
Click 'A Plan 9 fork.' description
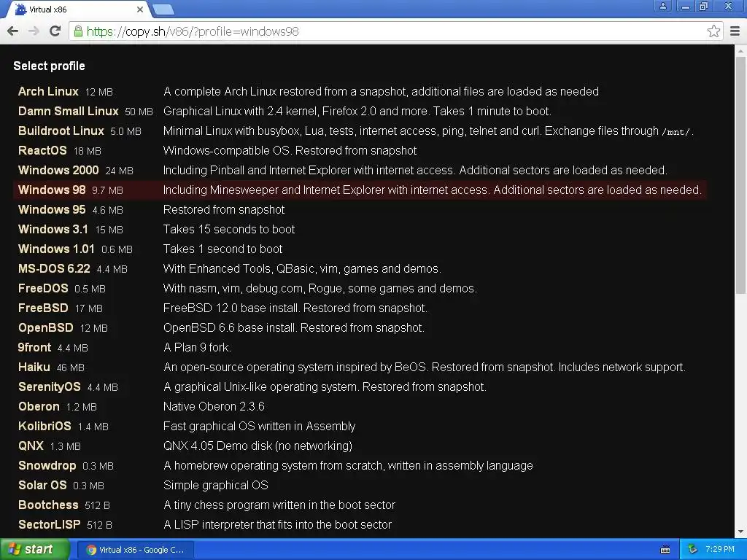(x=197, y=347)
